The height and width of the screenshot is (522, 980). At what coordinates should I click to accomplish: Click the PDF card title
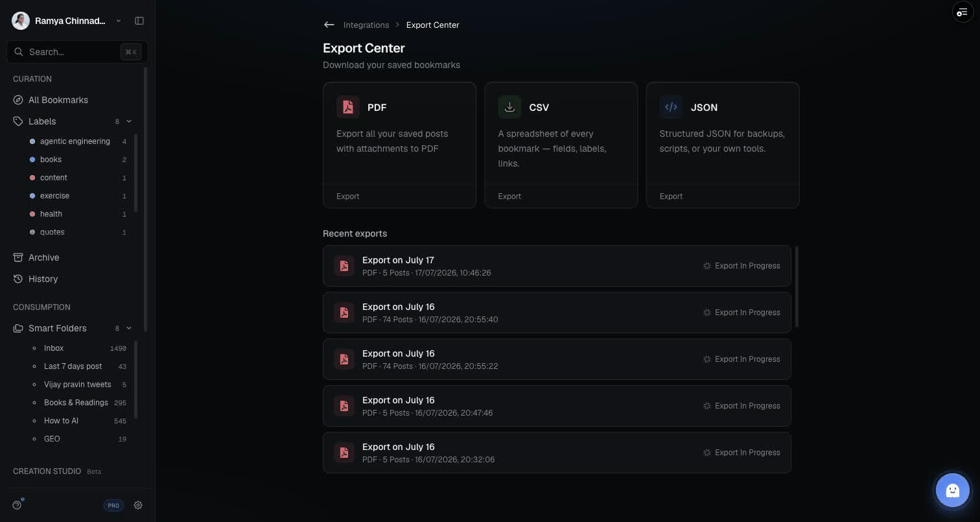click(x=377, y=108)
